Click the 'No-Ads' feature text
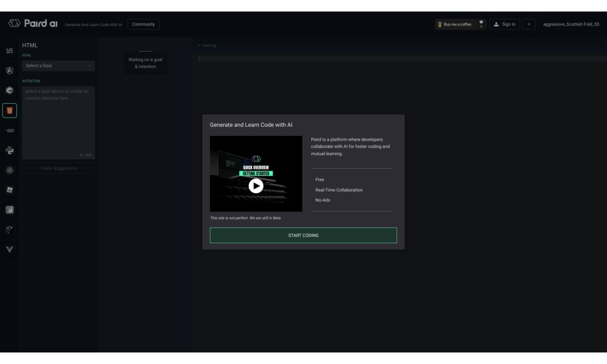Image resolution: width=607 pixels, height=364 pixels. pos(322,200)
